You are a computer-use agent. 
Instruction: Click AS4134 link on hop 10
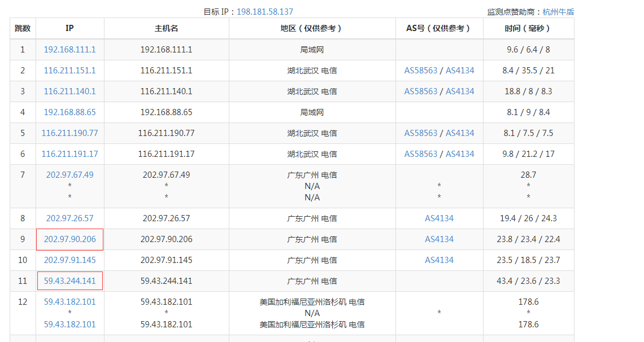[x=439, y=260]
